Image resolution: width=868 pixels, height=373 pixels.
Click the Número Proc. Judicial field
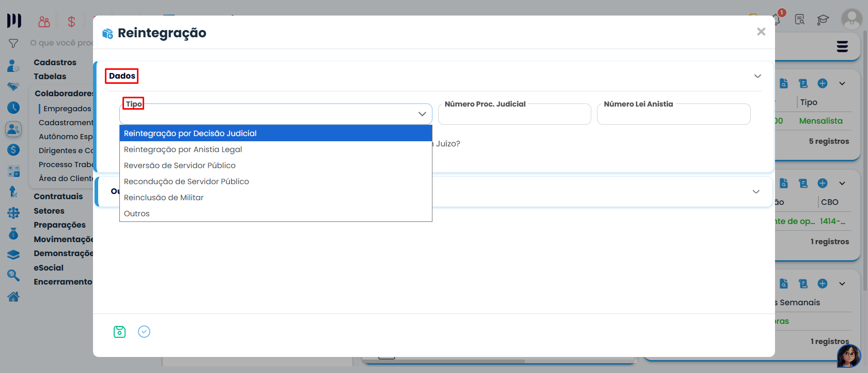[x=515, y=114]
